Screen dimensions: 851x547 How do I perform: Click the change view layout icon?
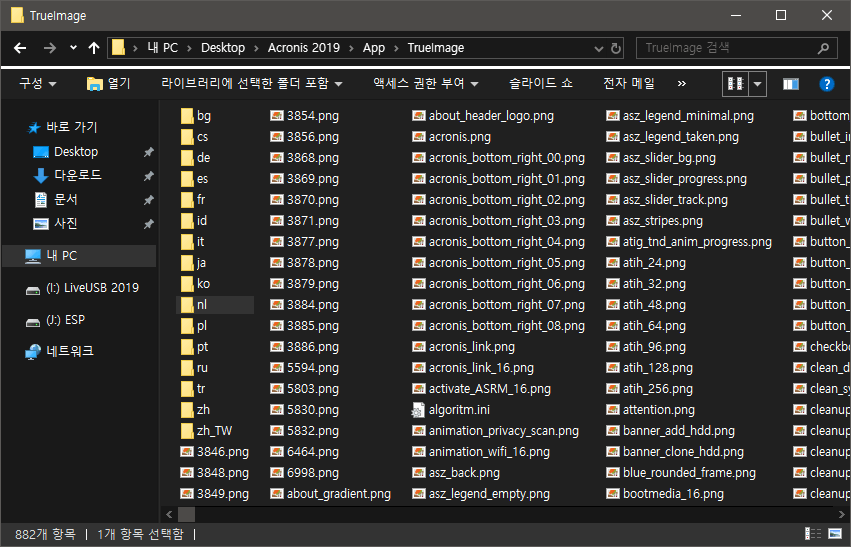coord(735,84)
